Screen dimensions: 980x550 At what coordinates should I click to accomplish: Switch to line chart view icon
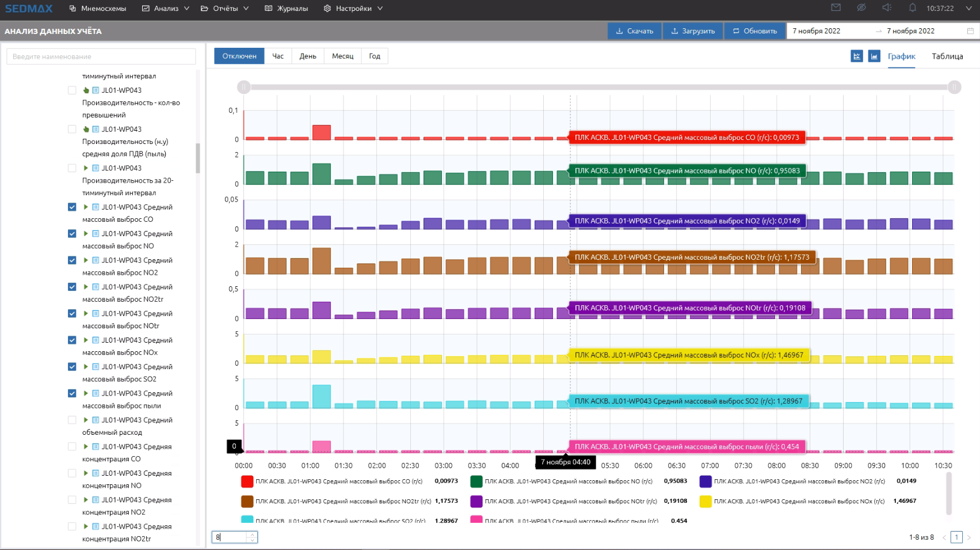[x=856, y=56]
